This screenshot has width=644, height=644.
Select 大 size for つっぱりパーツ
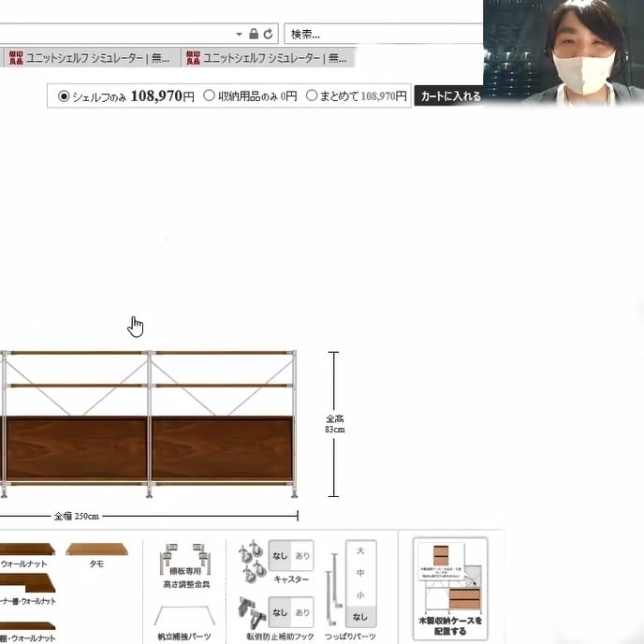[360, 550]
